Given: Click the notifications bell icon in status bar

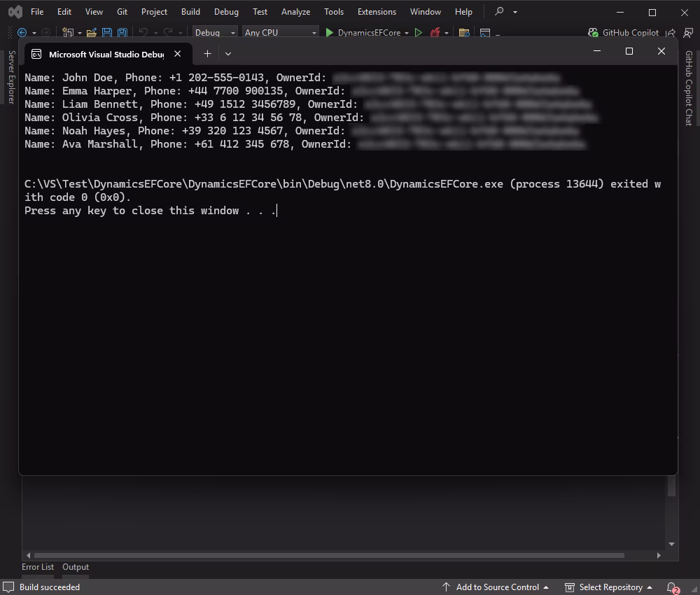Looking at the screenshot, I should pos(672,587).
